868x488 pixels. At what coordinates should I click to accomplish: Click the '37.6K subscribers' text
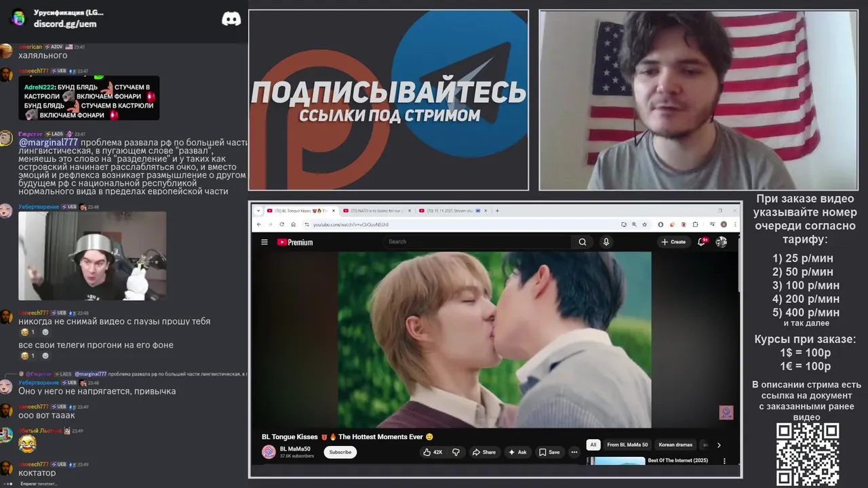(x=297, y=456)
